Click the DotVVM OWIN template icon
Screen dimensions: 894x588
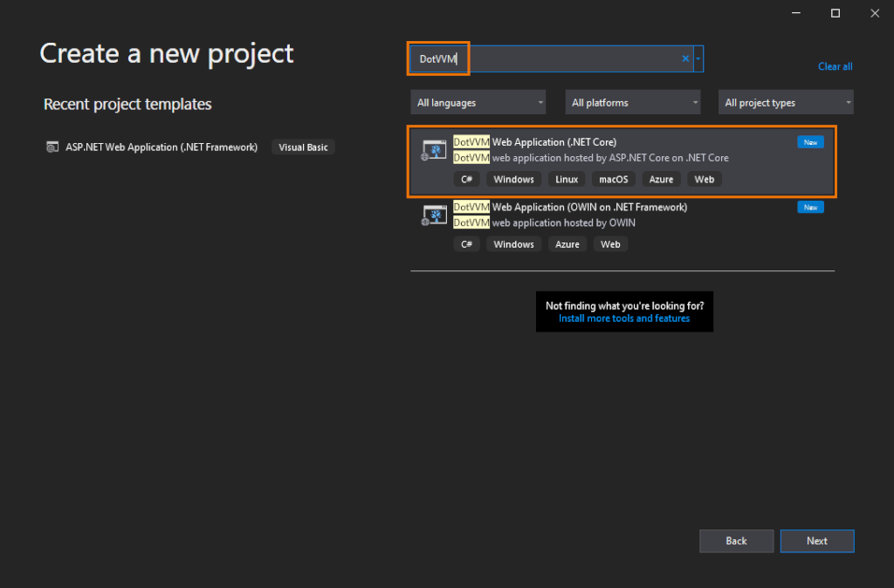434,215
